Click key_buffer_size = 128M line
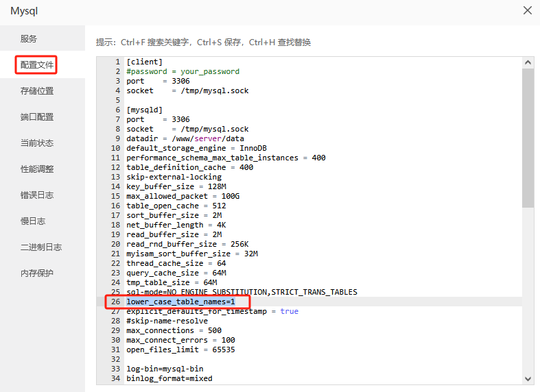 coord(176,186)
